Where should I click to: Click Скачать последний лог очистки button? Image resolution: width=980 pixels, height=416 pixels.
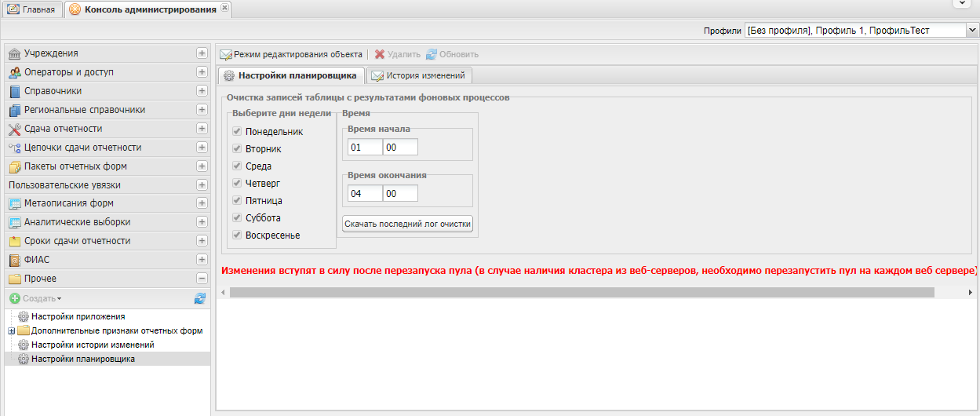[407, 224]
